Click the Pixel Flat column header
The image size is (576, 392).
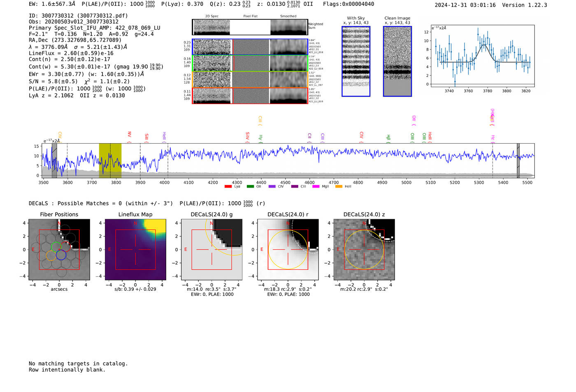(250, 16)
